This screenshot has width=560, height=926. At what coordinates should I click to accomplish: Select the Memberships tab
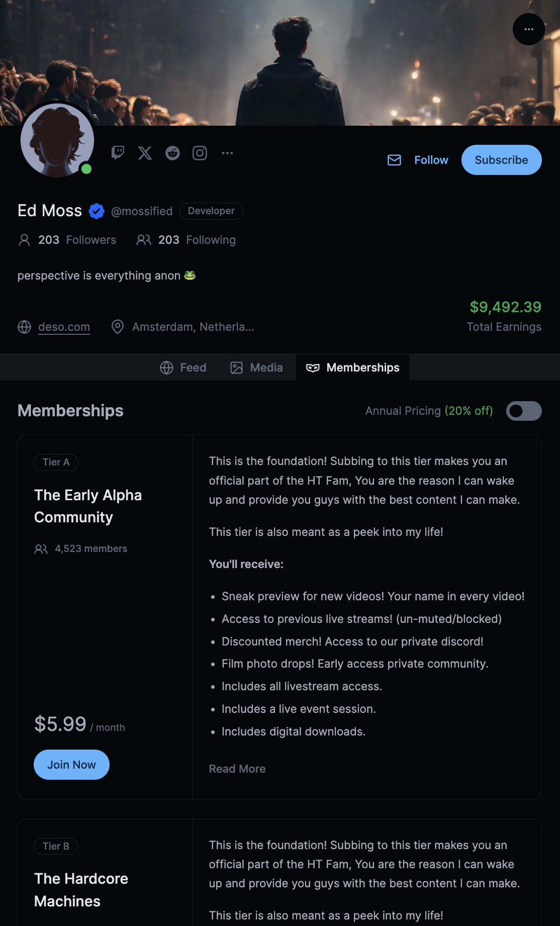pyautogui.click(x=352, y=367)
